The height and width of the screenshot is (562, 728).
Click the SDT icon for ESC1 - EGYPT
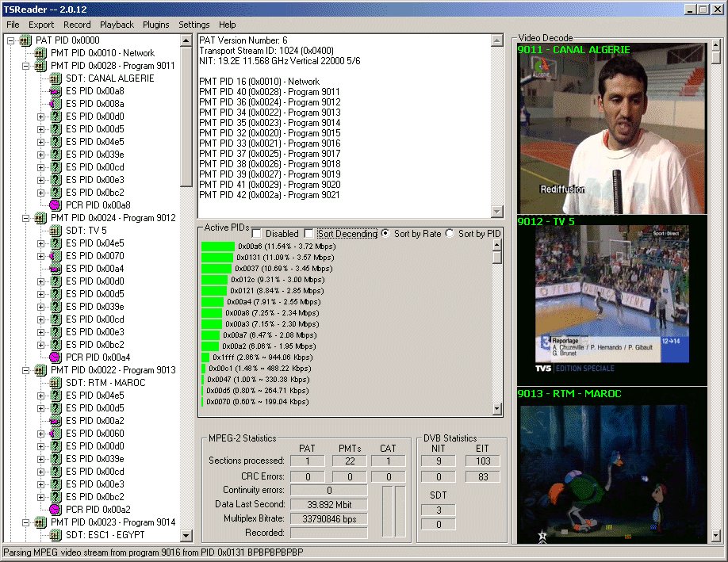(x=55, y=535)
